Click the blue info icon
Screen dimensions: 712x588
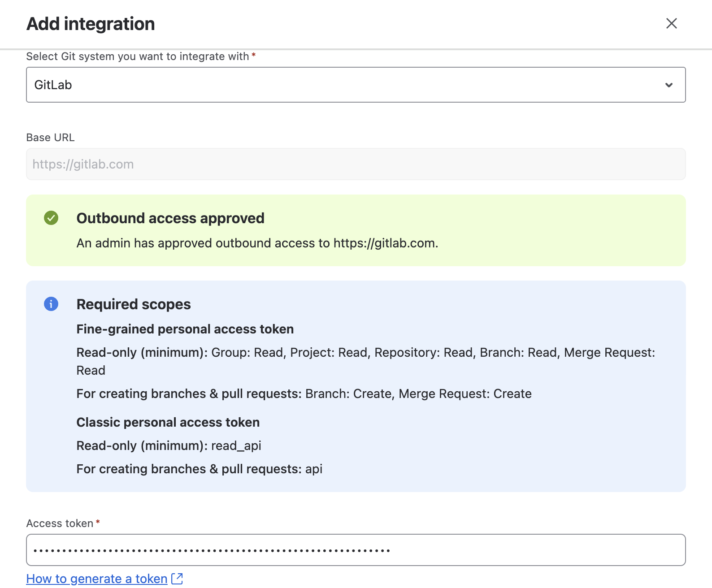[51, 304]
